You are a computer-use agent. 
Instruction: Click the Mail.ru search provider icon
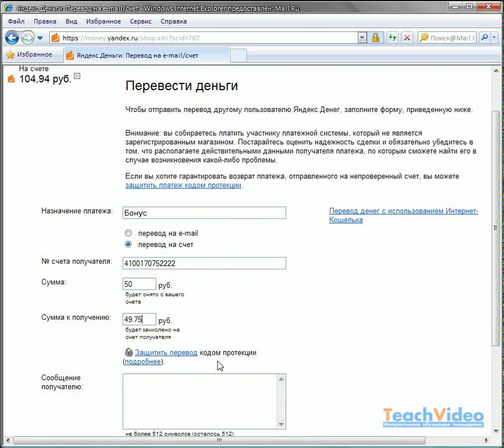click(424, 37)
